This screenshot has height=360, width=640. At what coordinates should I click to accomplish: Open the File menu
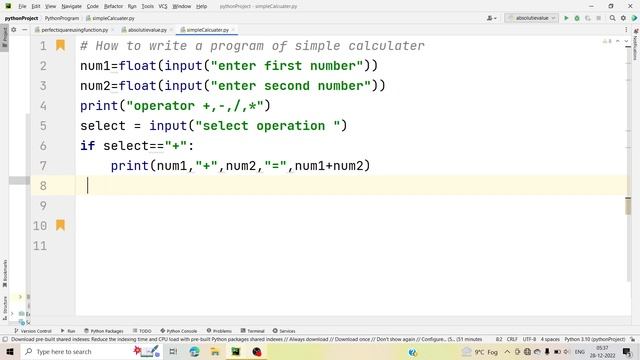point(22,6)
